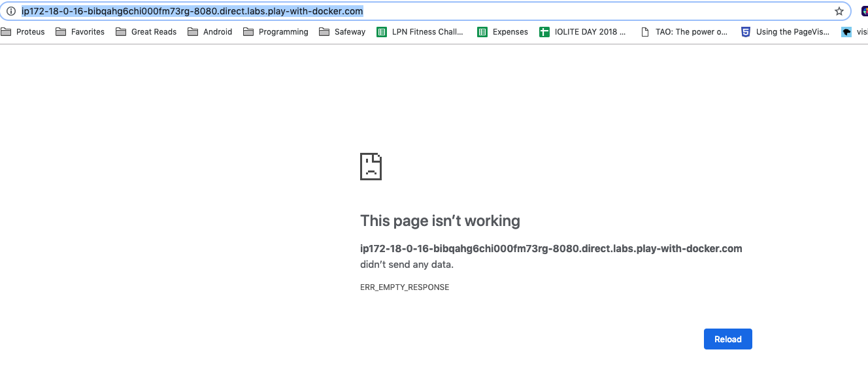The height and width of the screenshot is (388, 868).
Task: Open the partially visible 'visi' bookmark
Action: [x=854, y=31]
